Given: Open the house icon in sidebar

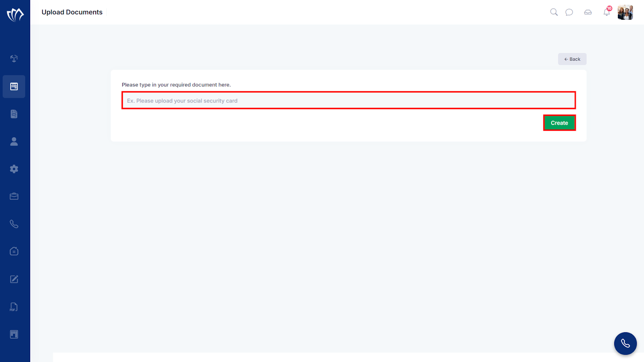Looking at the screenshot, I should point(14,251).
